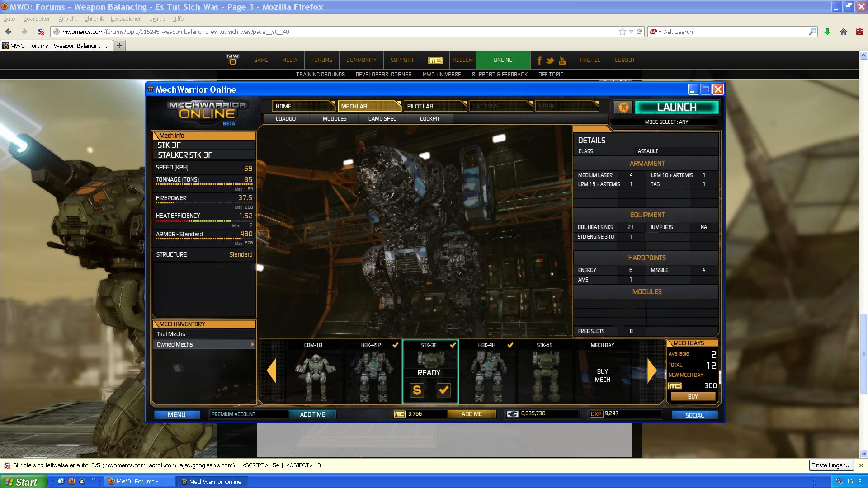Open DEVELOPERS' CORNER forum link
The height and width of the screenshot is (488, 868).
383,75
